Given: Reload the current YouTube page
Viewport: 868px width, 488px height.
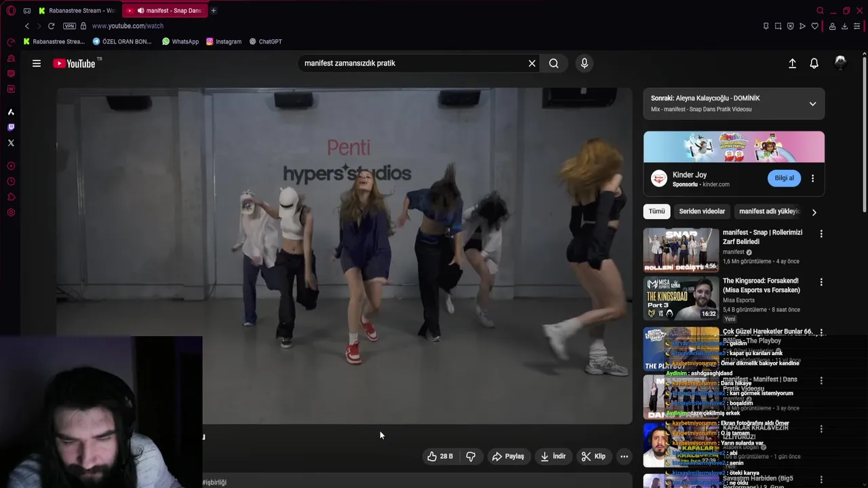Looking at the screenshot, I should tap(51, 26).
